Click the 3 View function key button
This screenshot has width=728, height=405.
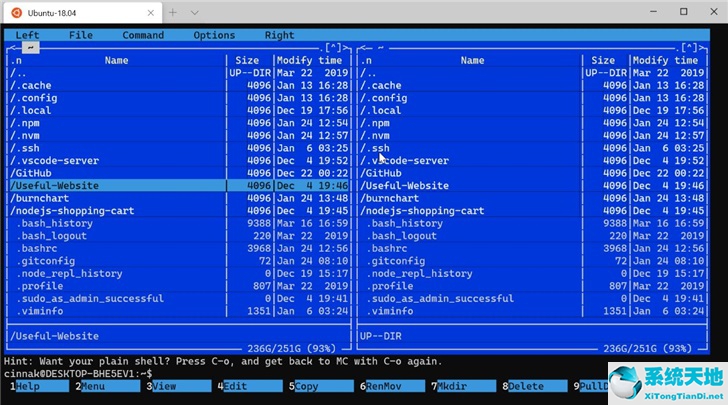[x=179, y=386]
